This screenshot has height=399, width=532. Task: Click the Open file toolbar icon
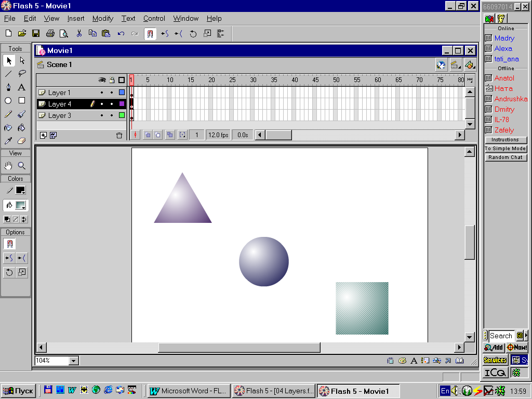tap(22, 33)
